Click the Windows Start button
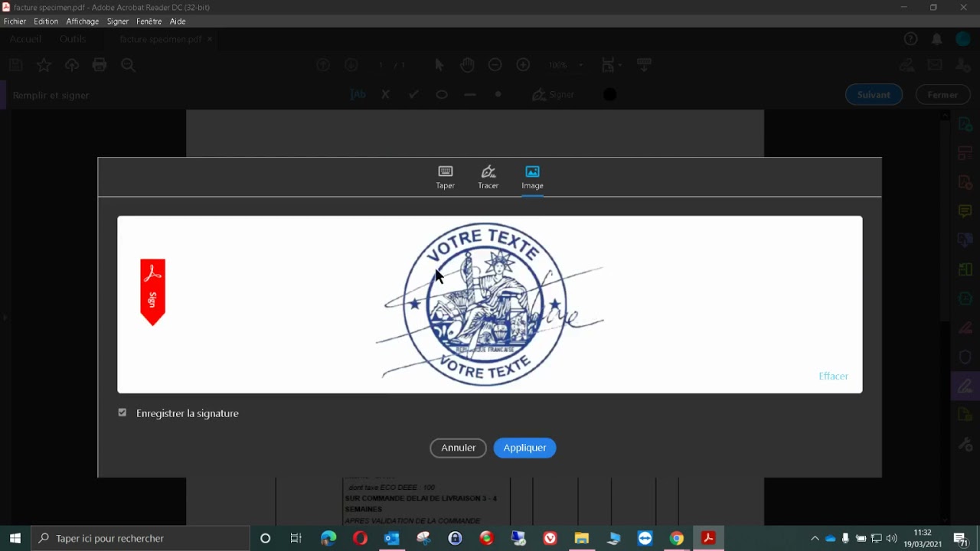 15,538
